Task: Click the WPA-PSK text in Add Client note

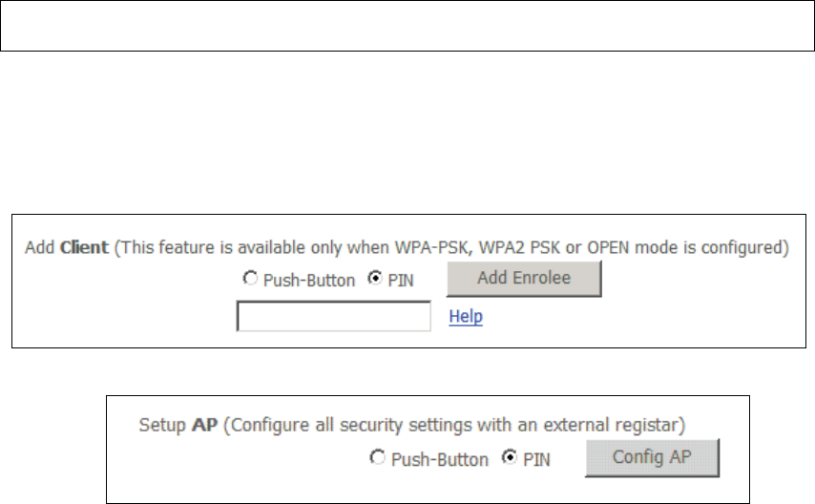Action: click(431, 247)
